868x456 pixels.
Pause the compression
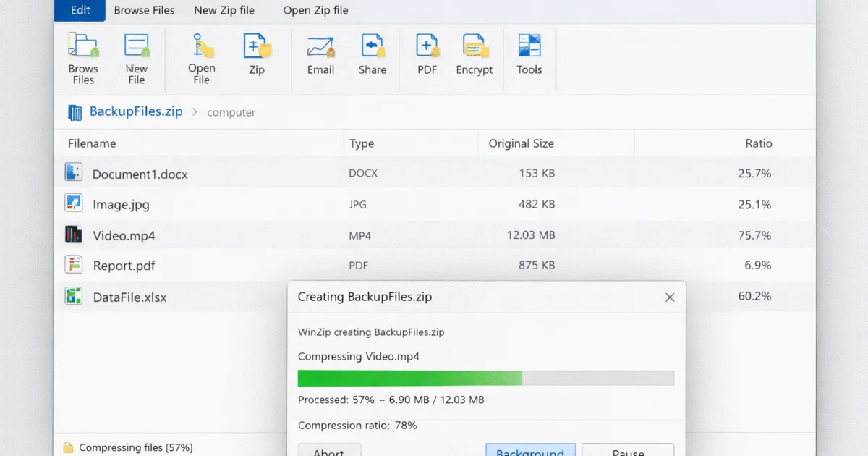coord(628,450)
